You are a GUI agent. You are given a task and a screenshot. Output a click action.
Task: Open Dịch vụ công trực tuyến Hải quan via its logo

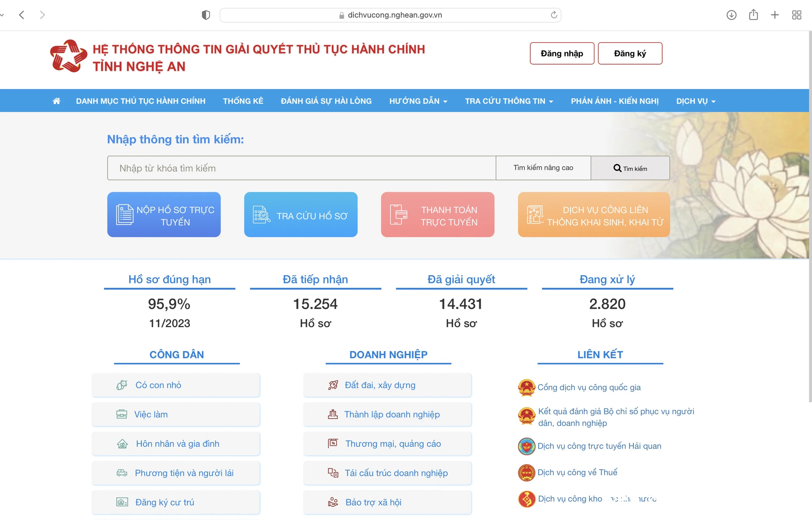click(526, 446)
